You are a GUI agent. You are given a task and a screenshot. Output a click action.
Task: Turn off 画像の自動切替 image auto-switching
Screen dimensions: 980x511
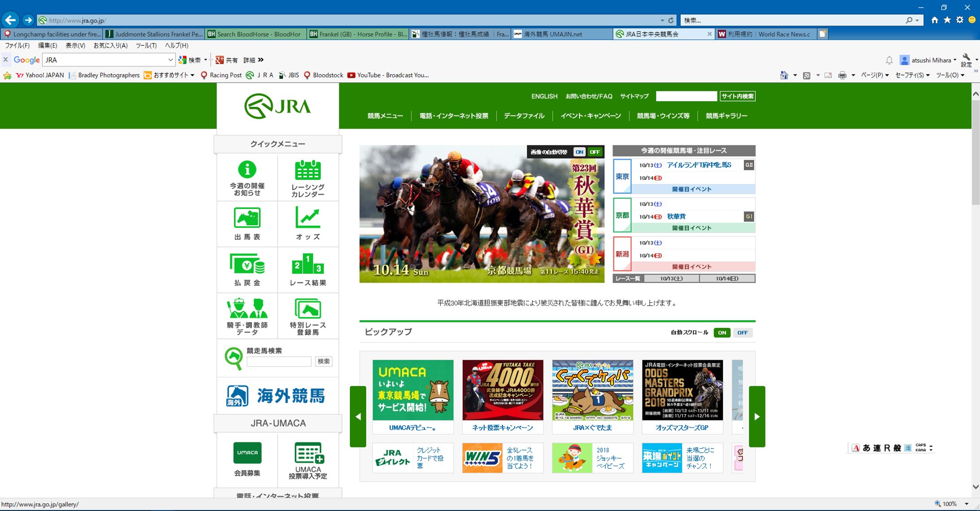pyautogui.click(x=595, y=152)
